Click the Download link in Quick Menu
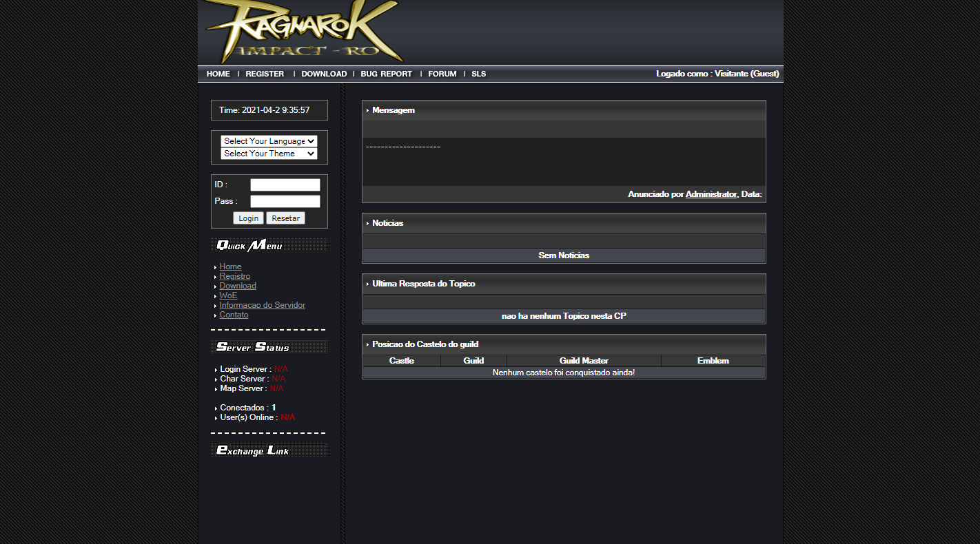This screenshot has height=544, width=980. (238, 286)
